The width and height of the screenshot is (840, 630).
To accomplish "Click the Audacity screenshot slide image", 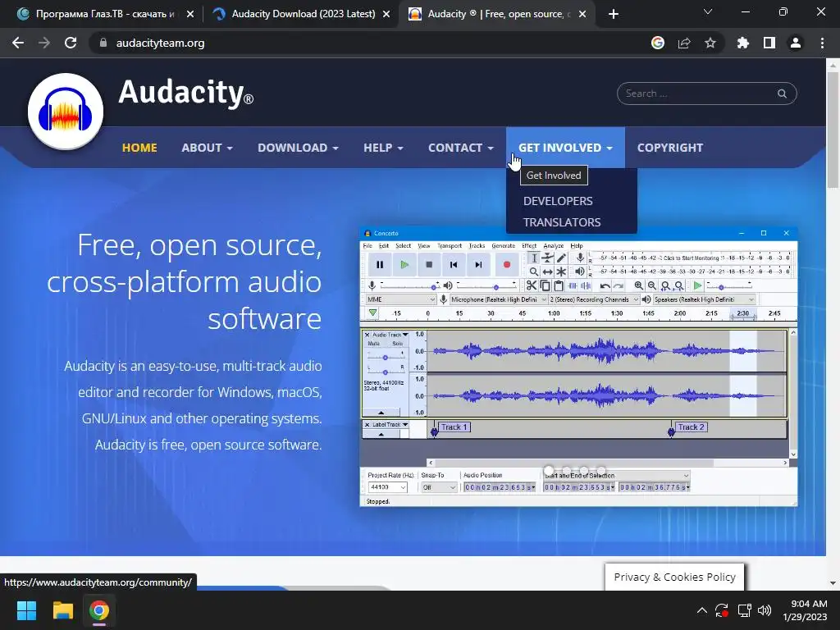I will click(578, 367).
